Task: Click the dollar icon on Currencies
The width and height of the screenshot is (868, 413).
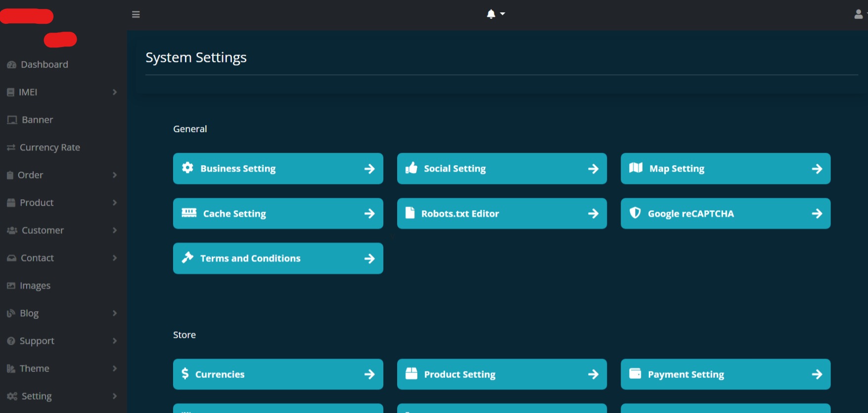Action: pos(185,373)
